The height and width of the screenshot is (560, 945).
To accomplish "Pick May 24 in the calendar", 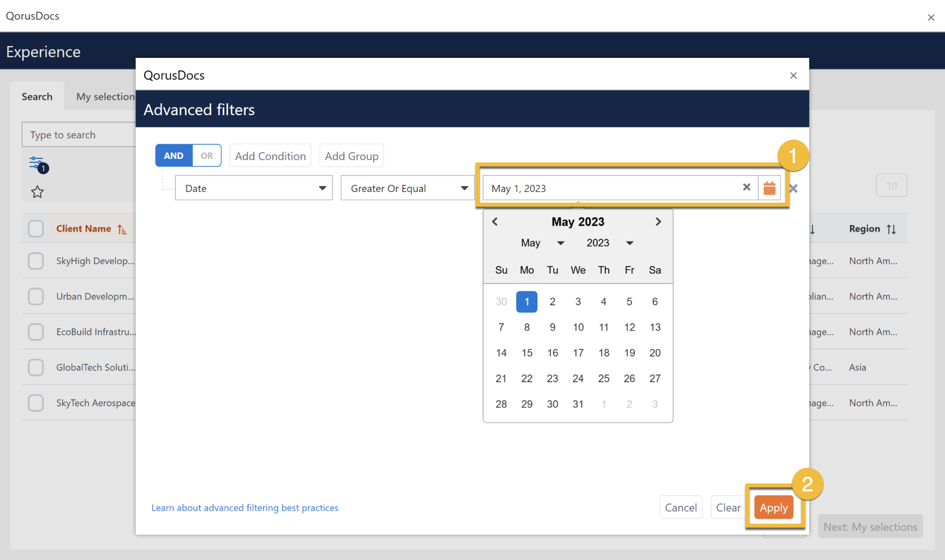I will (578, 379).
